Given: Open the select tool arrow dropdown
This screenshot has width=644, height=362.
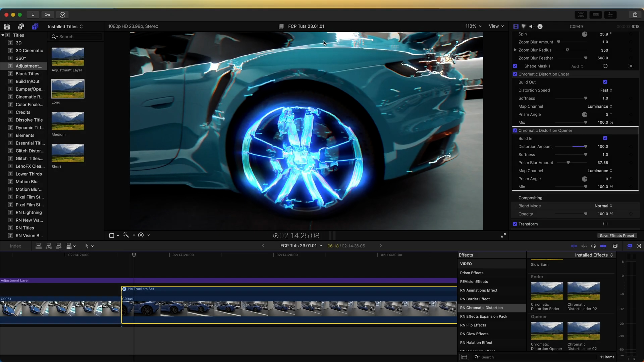Looking at the screenshot, I should pos(89,246).
